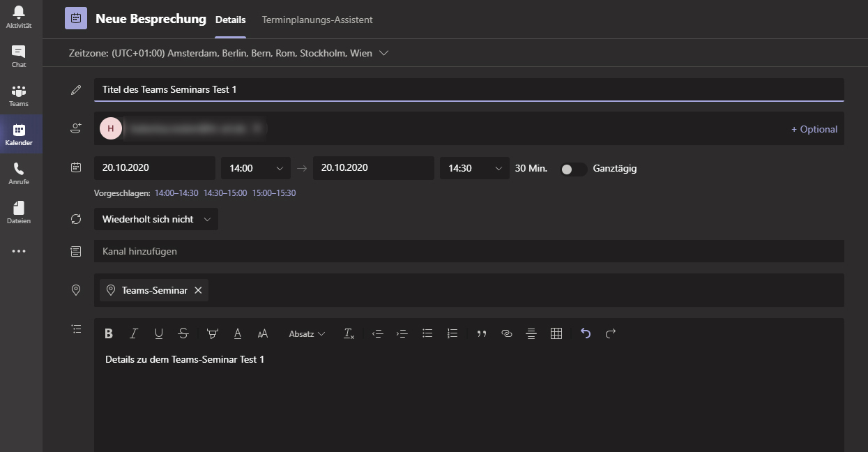Click the Neue Besprechung calendar icon
This screenshot has height=452, width=868.
(76, 18)
